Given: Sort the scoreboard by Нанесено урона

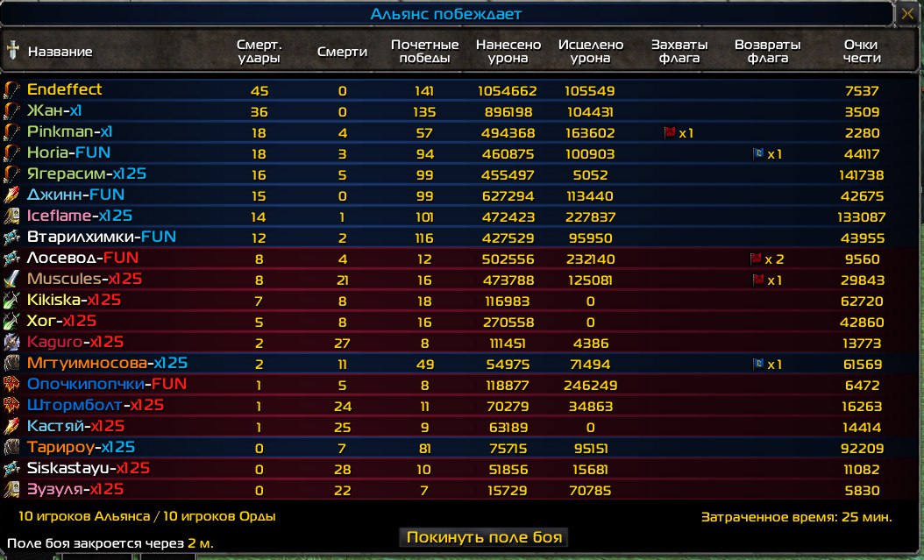Looking at the screenshot, I should 508,52.
